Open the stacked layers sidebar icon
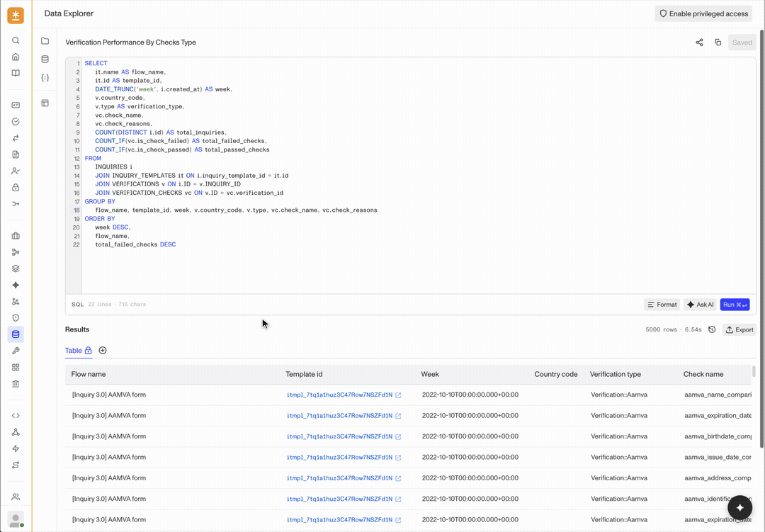This screenshot has height=532, width=765. click(16, 268)
